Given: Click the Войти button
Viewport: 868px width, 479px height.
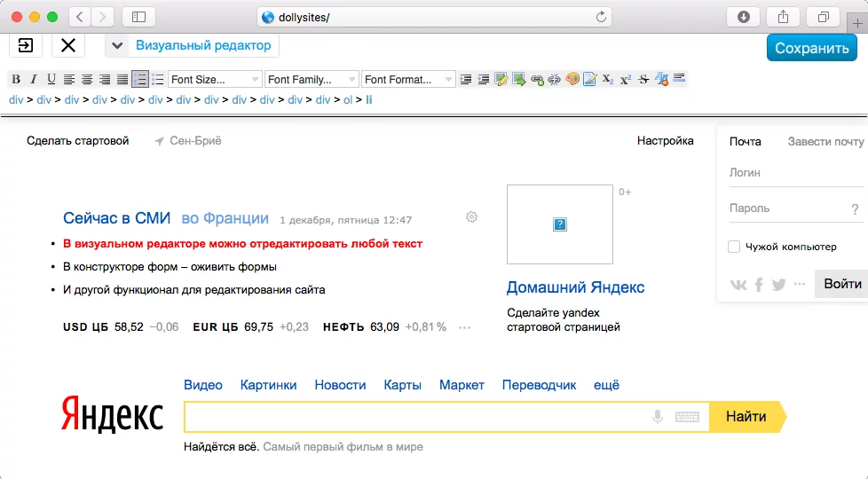Looking at the screenshot, I should click(x=842, y=284).
